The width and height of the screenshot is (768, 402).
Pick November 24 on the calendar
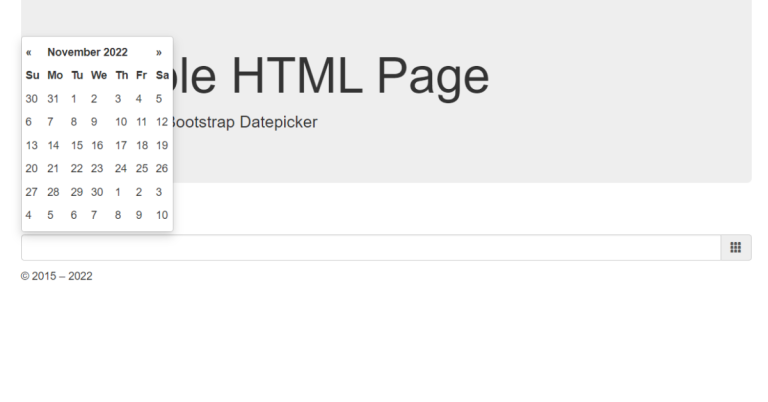click(x=120, y=168)
